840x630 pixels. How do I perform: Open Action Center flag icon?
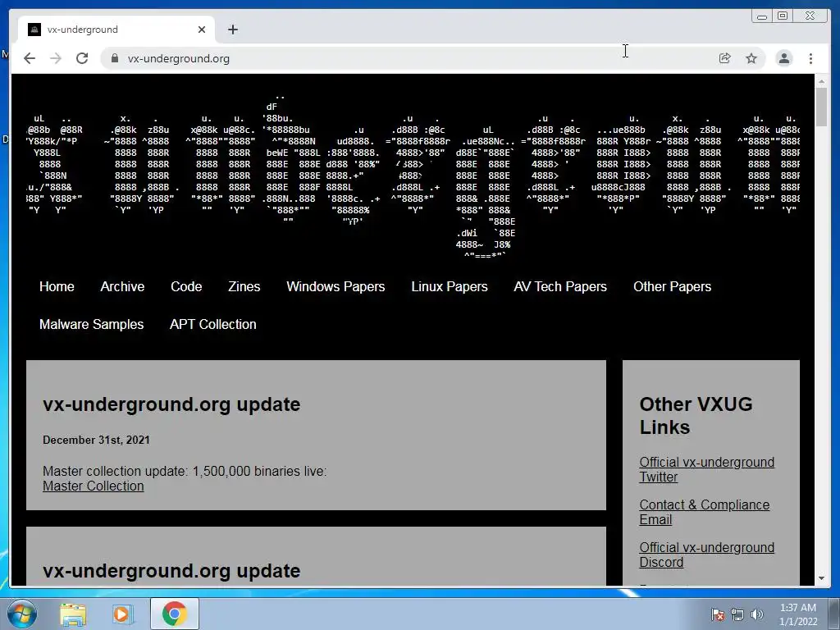[717, 614]
